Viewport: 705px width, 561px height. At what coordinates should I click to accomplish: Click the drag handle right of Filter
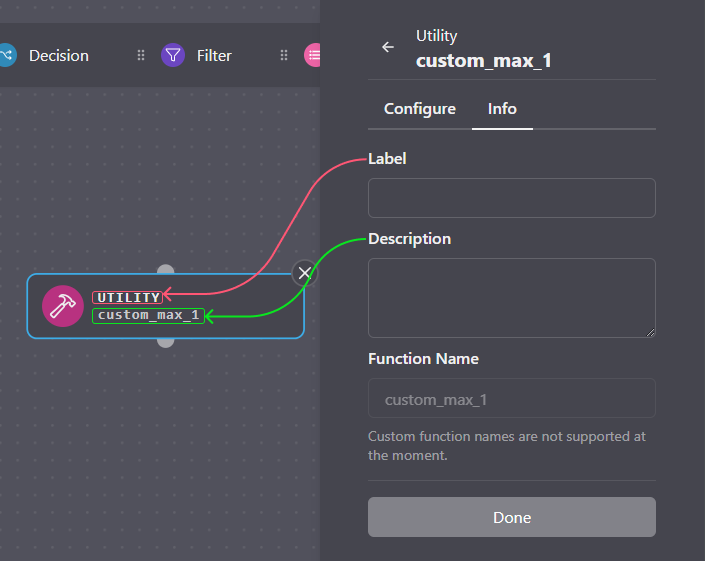pos(284,55)
